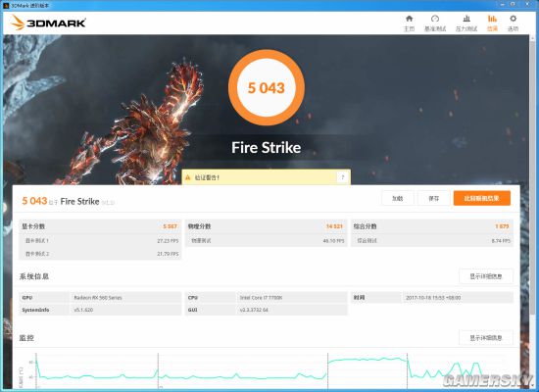This screenshot has height=392, width=539.
Task: Expand the yellow validation warning banner
Action: pyautogui.click(x=266, y=177)
